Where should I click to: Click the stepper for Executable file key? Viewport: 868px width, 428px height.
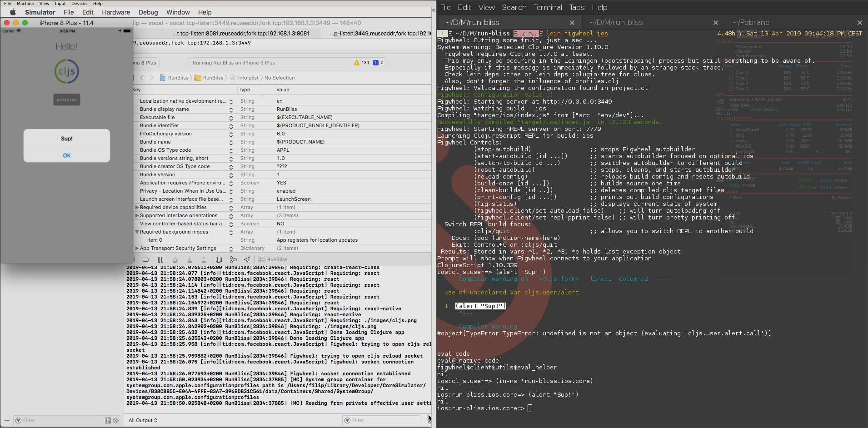(231, 118)
